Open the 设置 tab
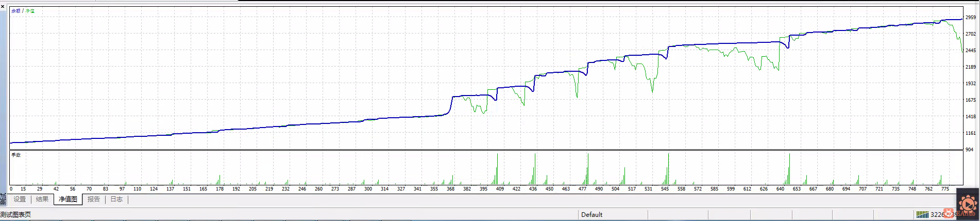 (x=20, y=199)
